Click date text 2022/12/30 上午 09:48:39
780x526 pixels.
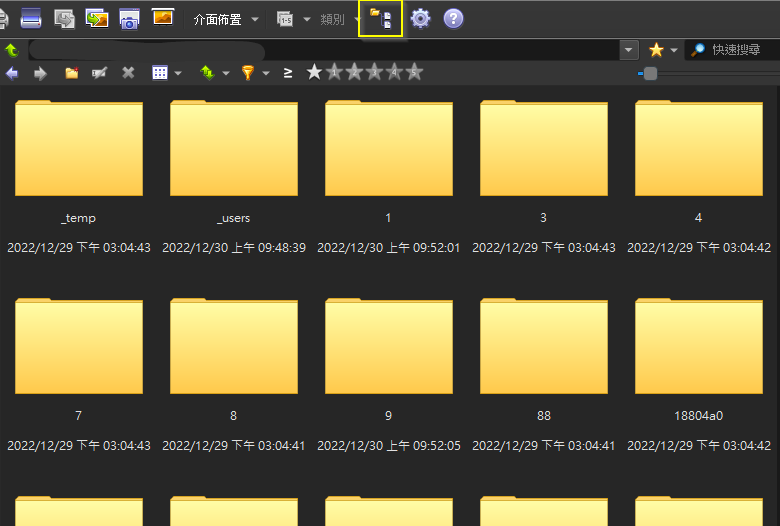[234, 248]
